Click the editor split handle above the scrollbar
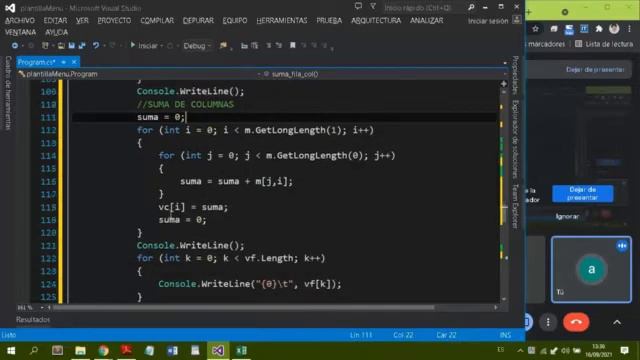 tap(504, 84)
